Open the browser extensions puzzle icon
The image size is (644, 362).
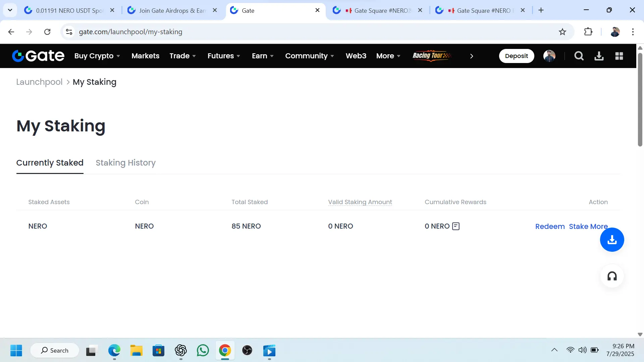[588, 32]
